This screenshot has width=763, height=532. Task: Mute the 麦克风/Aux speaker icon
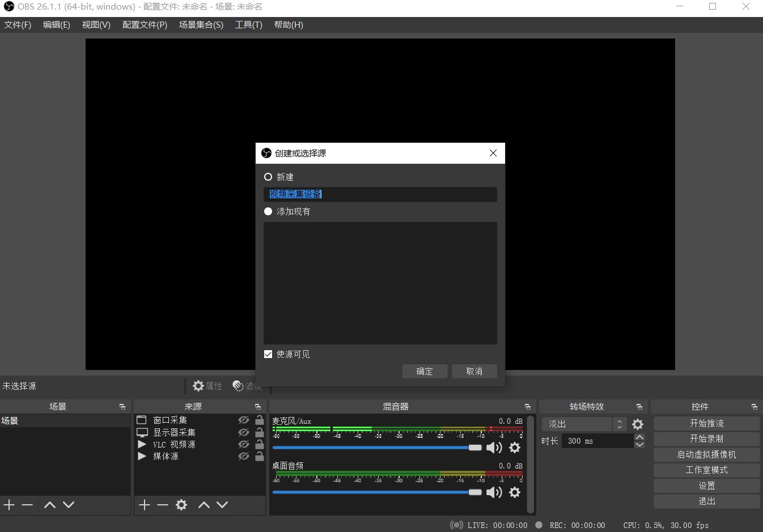494,448
